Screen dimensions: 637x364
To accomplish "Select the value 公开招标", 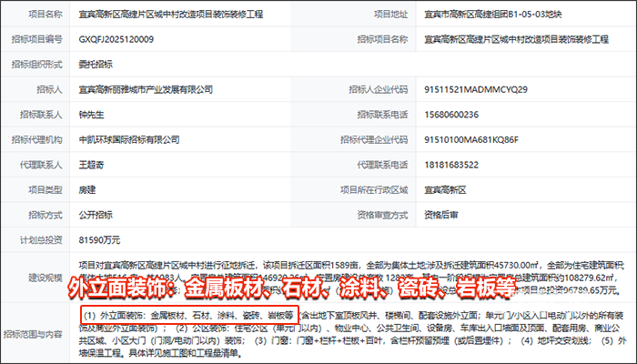I will [x=96, y=215].
